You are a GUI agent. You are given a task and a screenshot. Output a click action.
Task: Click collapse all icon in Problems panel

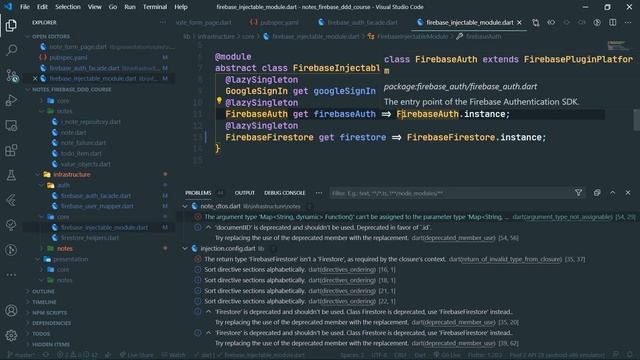click(597, 193)
